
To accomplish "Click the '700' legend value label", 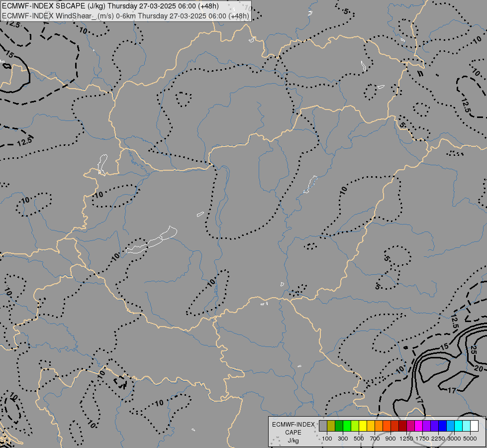I will [x=375, y=439].
